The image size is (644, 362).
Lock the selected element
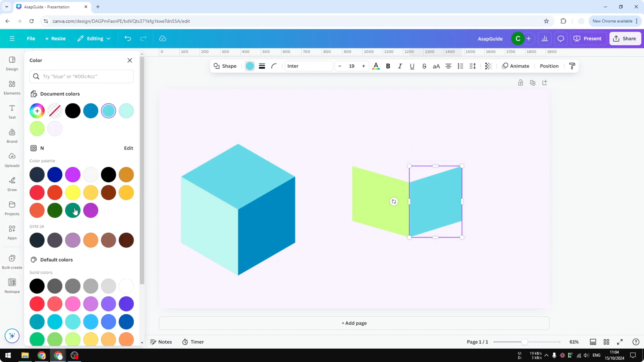pyautogui.click(x=520, y=82)
